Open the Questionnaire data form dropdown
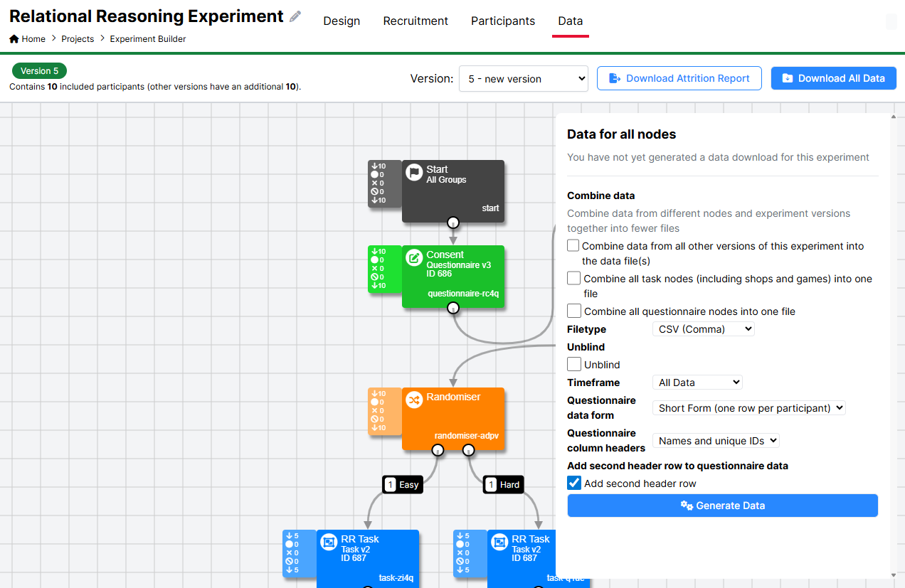The height and width of the screenshot is (588, 905). point(748,408)
